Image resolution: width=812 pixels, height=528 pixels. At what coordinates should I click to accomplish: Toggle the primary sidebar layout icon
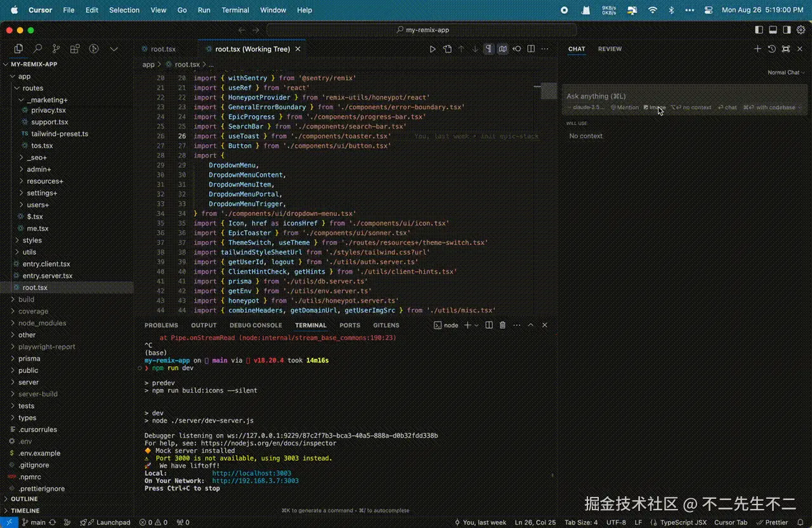pos(759,30)
